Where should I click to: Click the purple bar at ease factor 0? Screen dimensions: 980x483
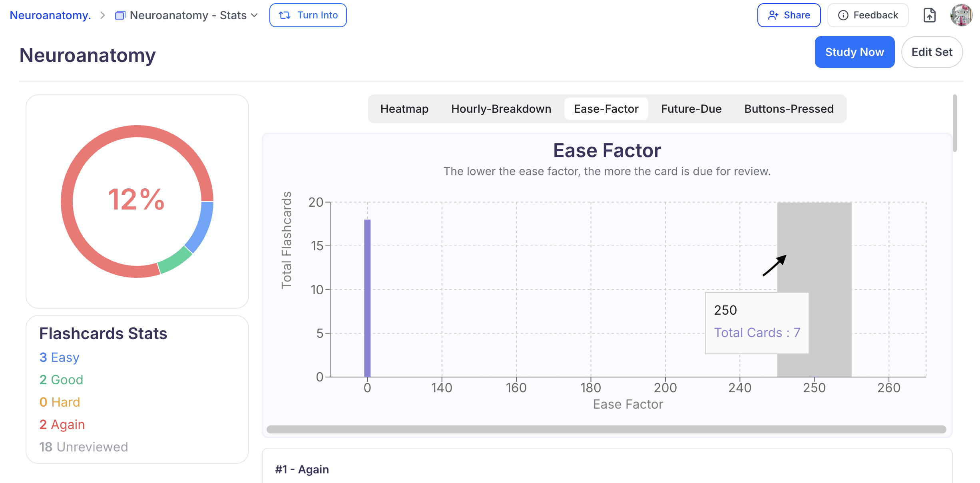point(367,298)
